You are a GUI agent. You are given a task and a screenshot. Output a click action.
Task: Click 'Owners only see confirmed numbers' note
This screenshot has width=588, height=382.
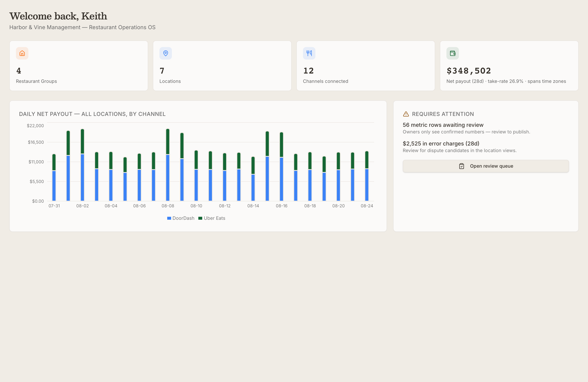[466, 132]
